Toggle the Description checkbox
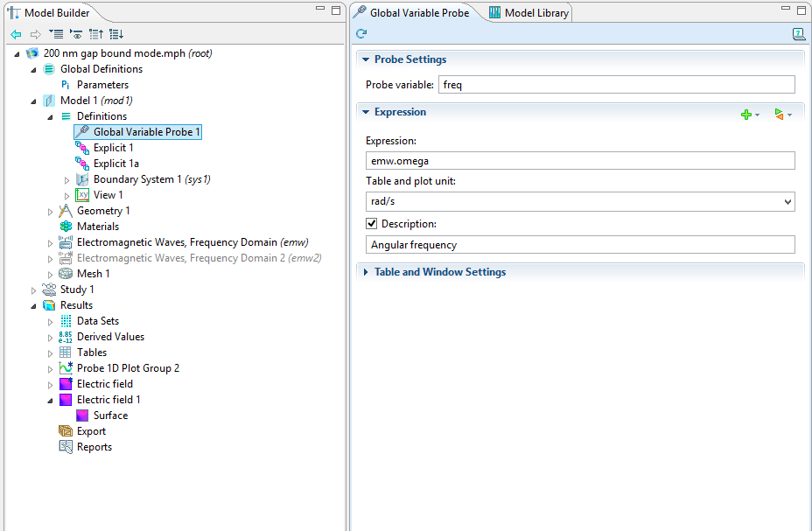Viewport: 812px width, 531px height. click(372, 224)
